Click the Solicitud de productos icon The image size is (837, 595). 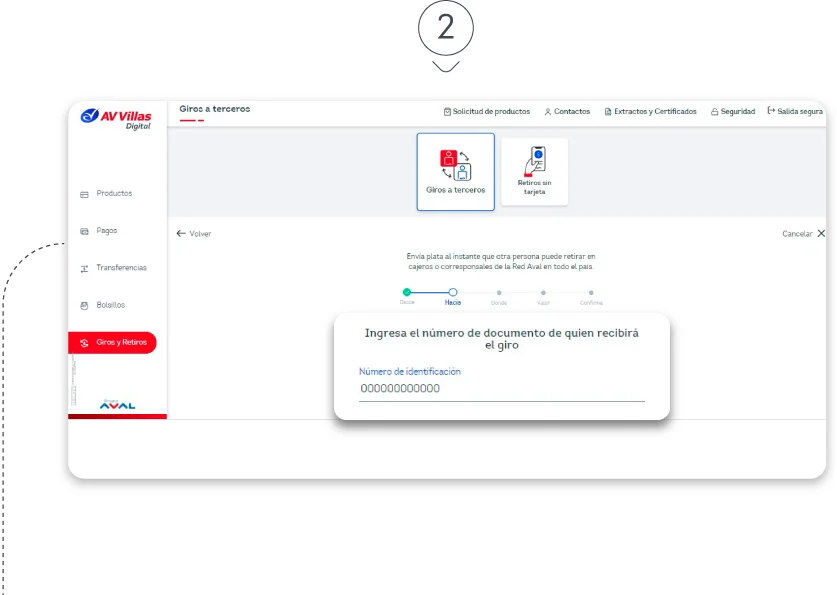pyautogui.click(x=449, y=111)
